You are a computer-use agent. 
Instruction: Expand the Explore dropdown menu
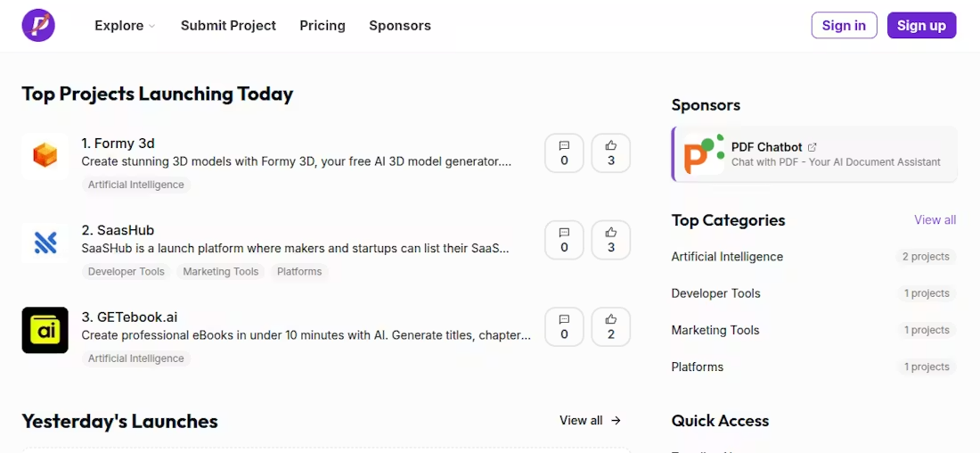(x=125, y=26)
